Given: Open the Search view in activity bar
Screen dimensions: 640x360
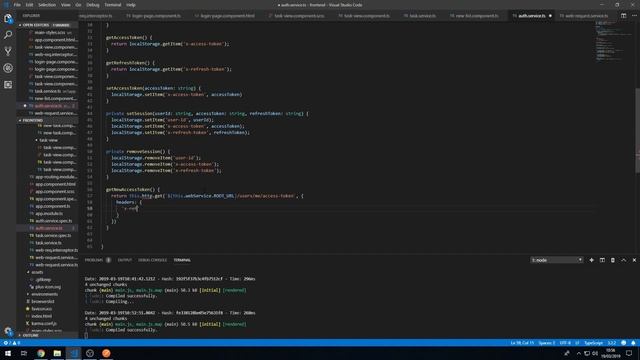Looking at the screenshot, I should [8, 35].
